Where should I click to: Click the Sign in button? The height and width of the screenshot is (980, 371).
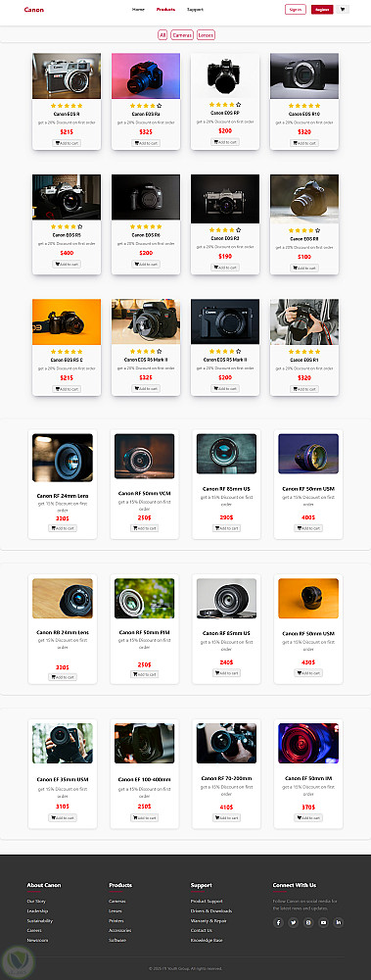click(296, 10)
